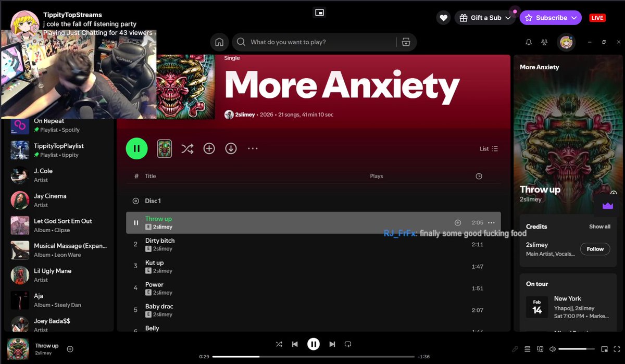625x364 pixels.
Task: Adjust the volume slider
Action: pyautogui.click(x=577, y=349)
